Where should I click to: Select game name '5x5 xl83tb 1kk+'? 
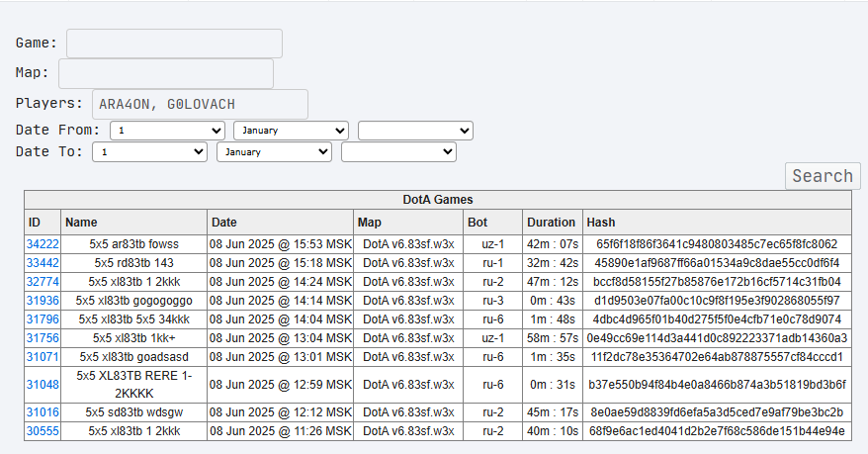(134, 338)
